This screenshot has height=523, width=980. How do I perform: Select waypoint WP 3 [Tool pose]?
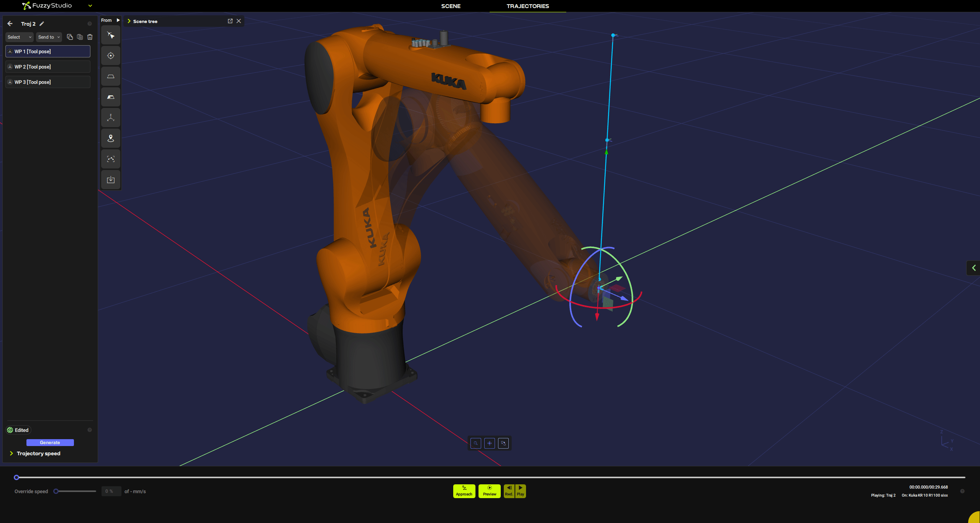48,82
